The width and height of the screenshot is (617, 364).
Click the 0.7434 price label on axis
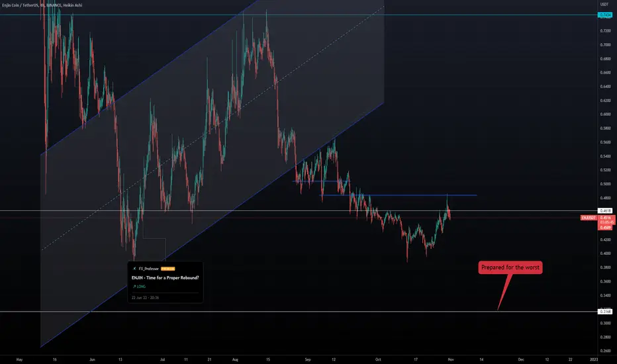[605, 15]
